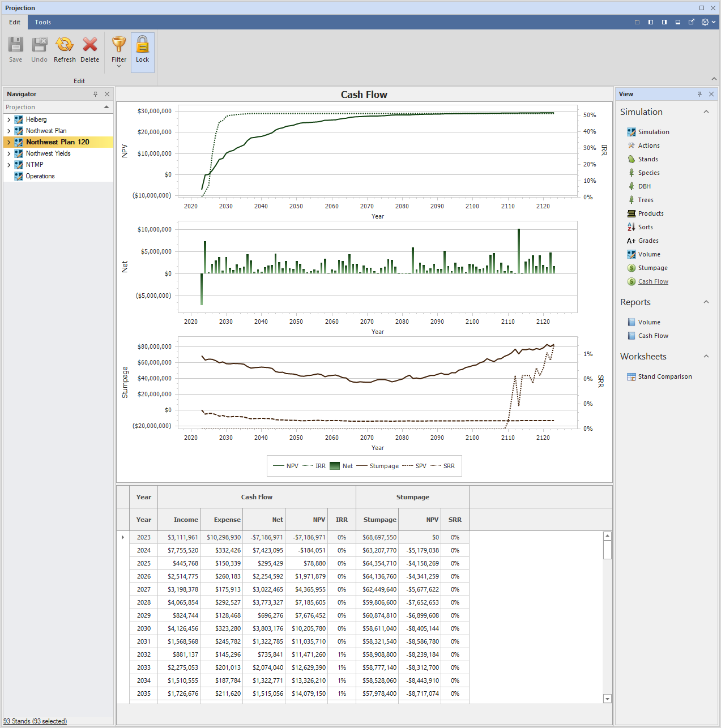Image resolution: width=721 pixels, height=728 pixels.
Task: Click the SRR column header
Action: pos(455,520)
